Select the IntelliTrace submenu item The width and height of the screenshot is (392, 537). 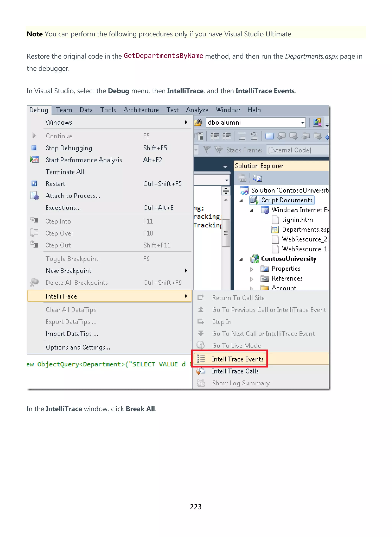[110, 296]
